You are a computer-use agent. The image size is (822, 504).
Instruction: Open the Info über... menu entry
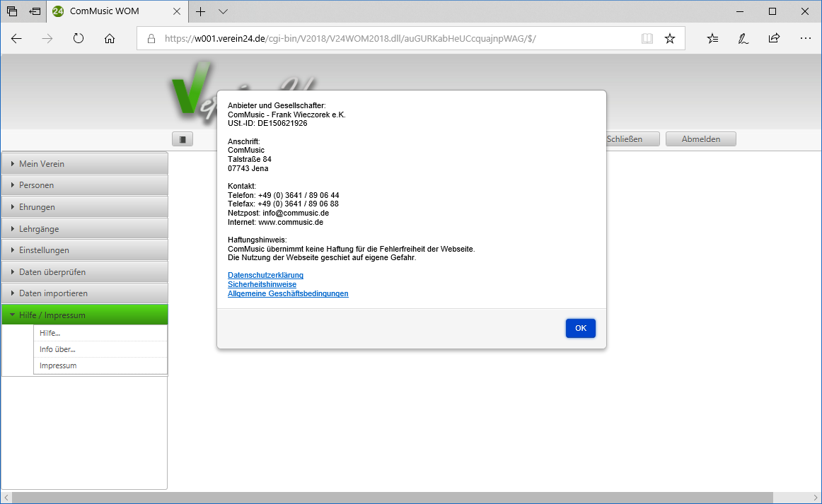[100, 349]
